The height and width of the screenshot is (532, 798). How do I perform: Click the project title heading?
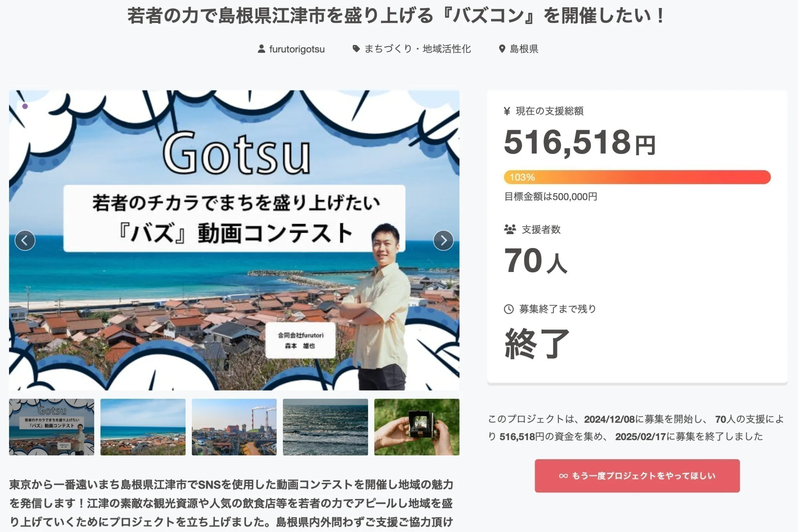coord(396,16)
